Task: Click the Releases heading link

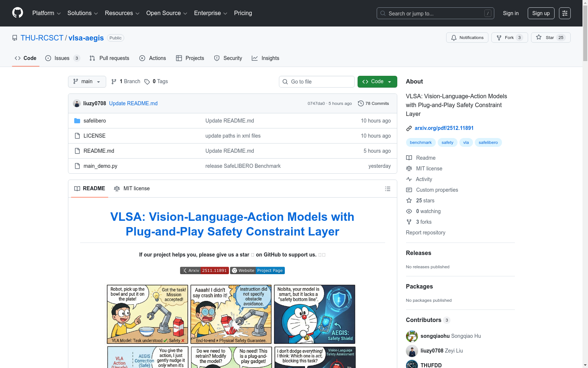Action: coord(419,253)
